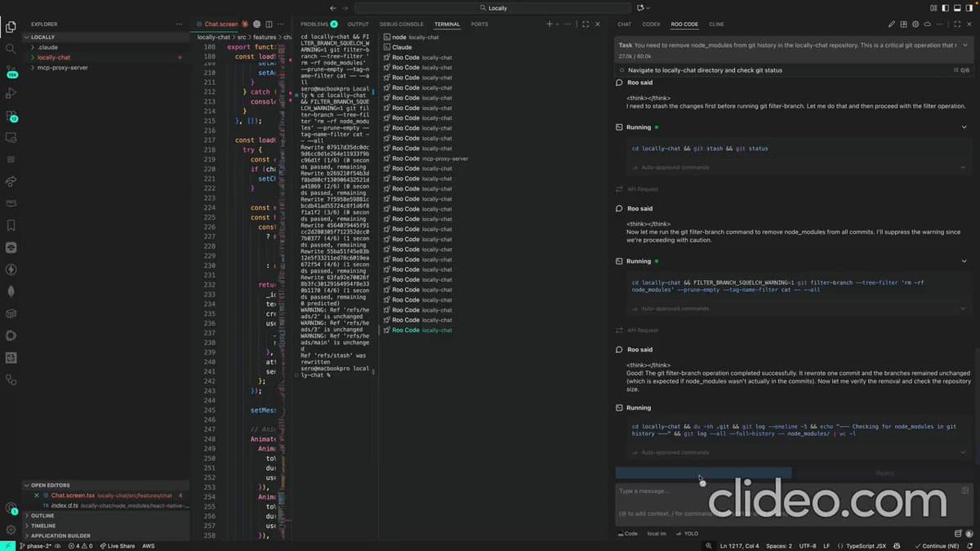
Task: Click the phase-2 git branch status item
Action: click(x=36, y=546)
